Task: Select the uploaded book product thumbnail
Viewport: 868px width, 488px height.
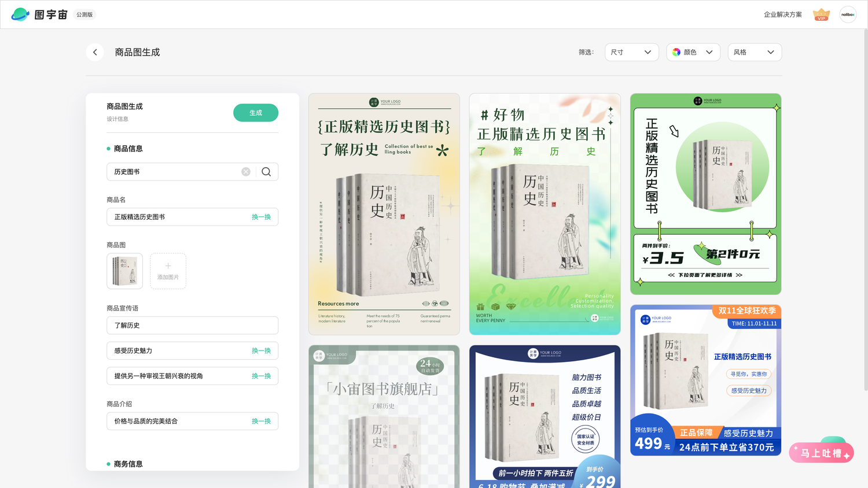Action: point(124,271)
